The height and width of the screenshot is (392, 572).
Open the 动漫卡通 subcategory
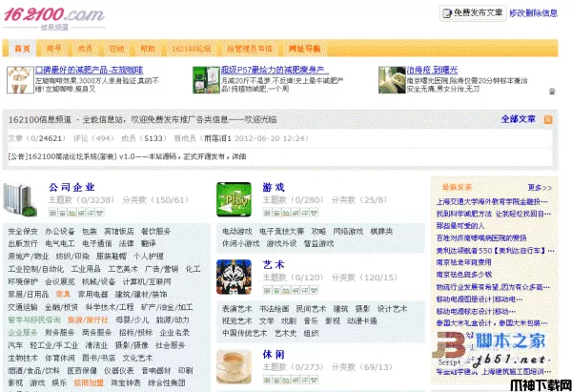point(362,320)
